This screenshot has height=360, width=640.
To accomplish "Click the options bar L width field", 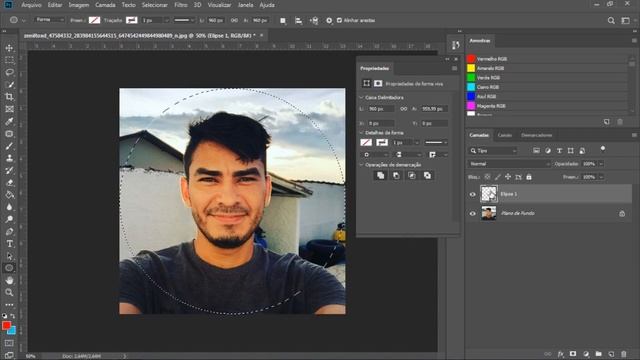I will [x=216, y=20].
